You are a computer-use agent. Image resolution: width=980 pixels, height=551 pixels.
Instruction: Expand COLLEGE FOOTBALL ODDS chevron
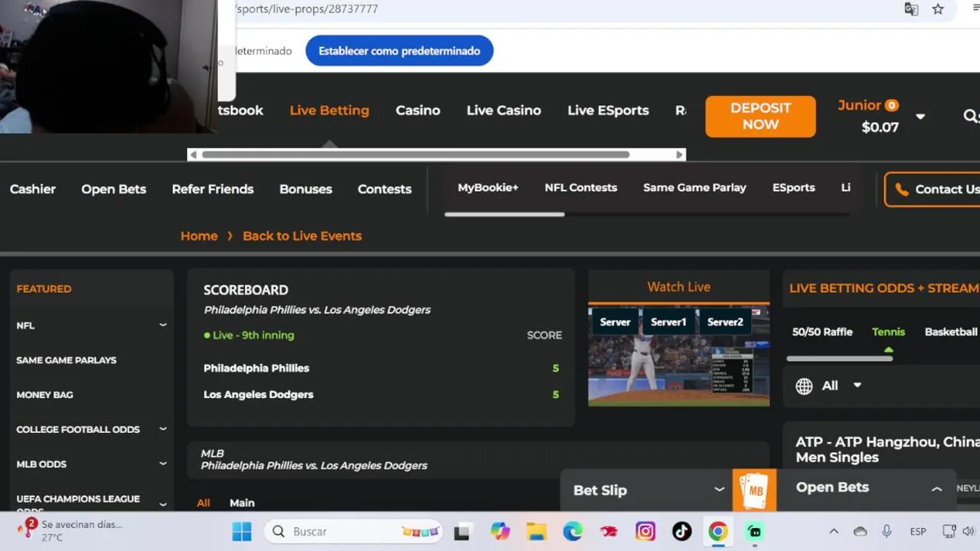163,429
